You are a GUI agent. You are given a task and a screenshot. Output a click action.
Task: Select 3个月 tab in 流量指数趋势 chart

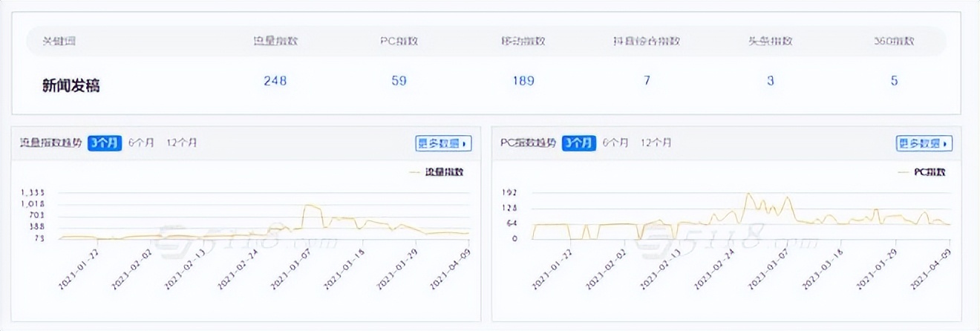[105, 143]
